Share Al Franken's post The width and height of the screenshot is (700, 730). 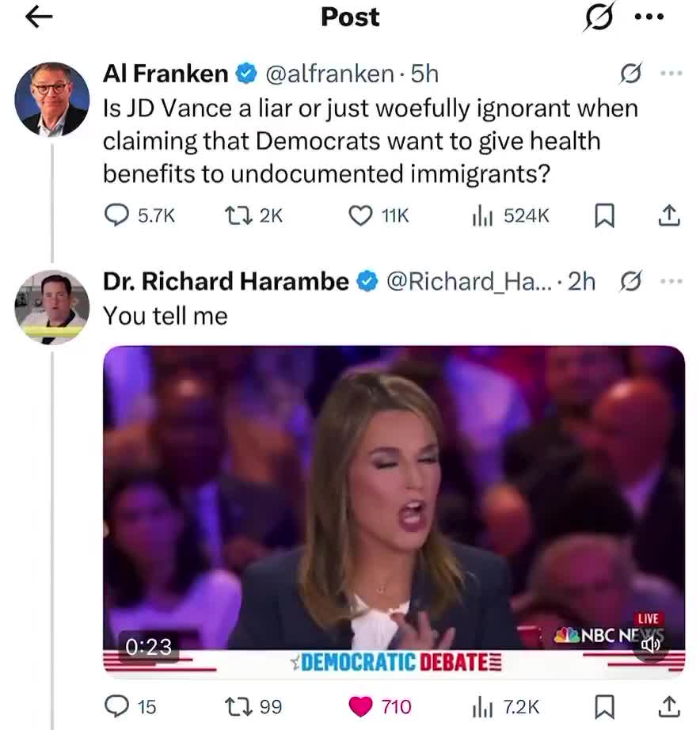click(668, 215)
